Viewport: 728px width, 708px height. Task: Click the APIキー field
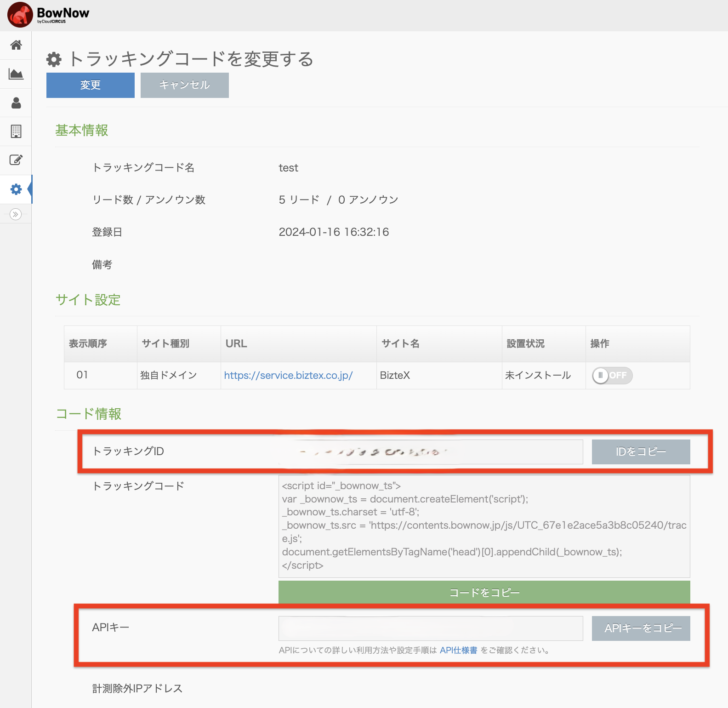coord(431,628)
